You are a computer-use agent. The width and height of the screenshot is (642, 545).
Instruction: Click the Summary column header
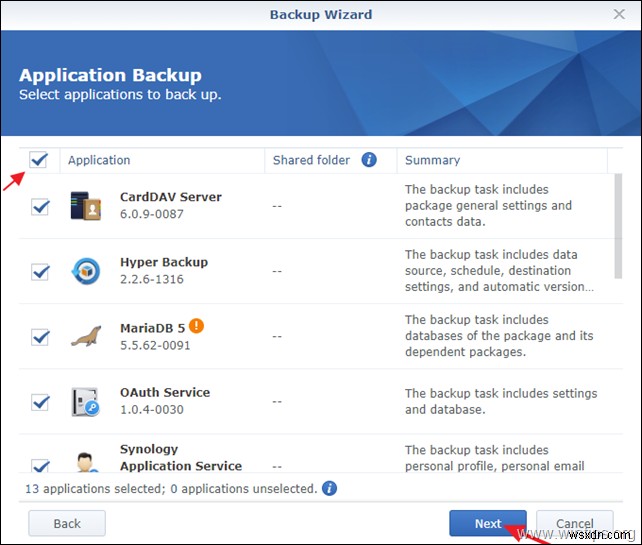point(502,160)
